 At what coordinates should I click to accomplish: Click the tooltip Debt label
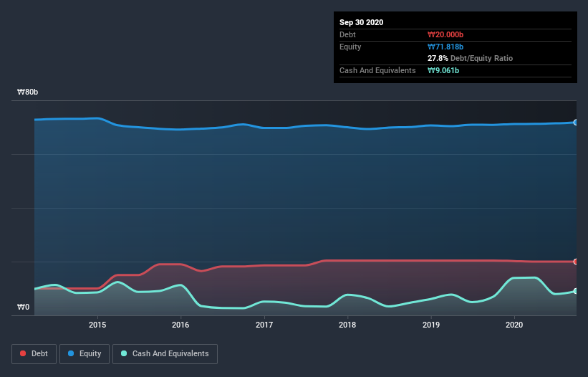click(347, 34)
